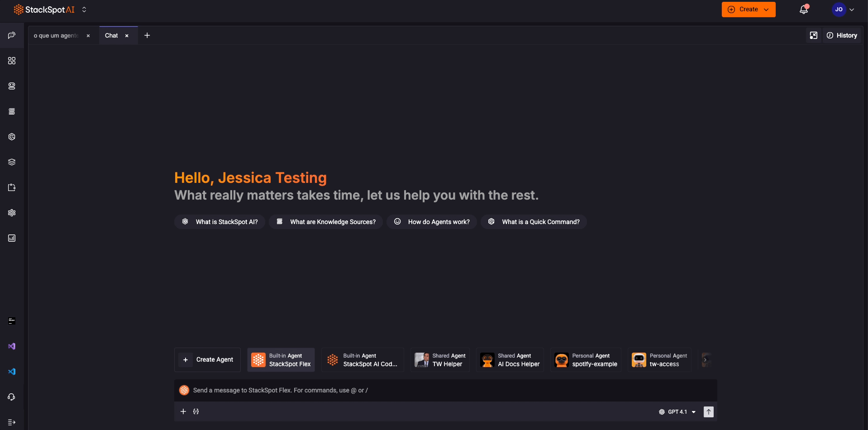
Task: Toggle the expand chat view icon
Action: coord(813,35)
